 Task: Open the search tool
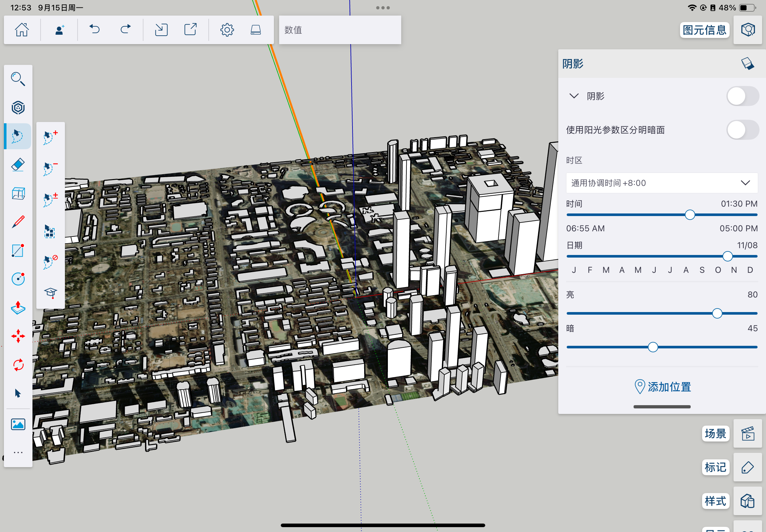(18, 79)
